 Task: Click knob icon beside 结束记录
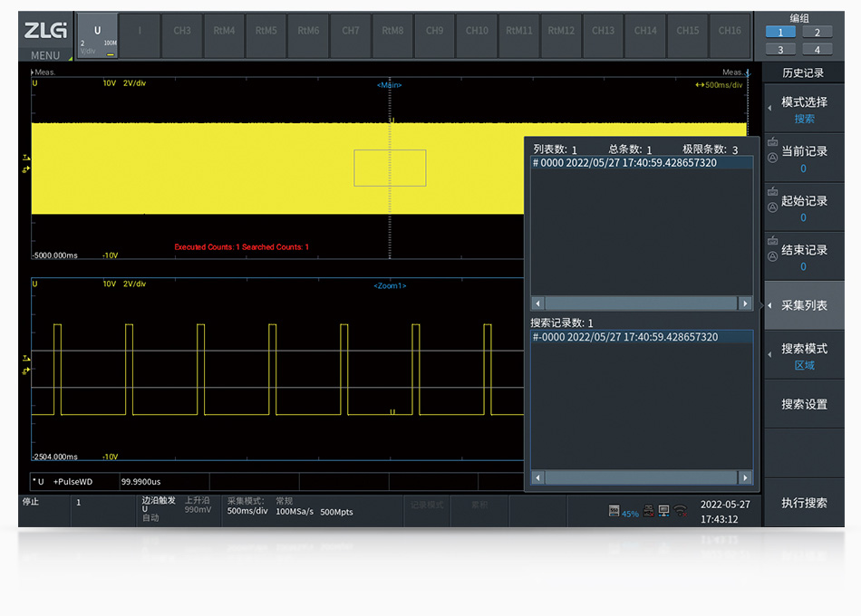(x=772, y=256)
